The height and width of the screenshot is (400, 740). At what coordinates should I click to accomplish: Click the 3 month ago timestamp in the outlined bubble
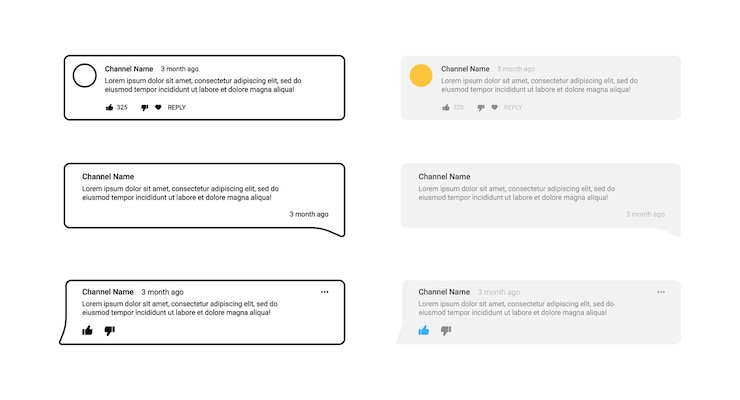309,214
